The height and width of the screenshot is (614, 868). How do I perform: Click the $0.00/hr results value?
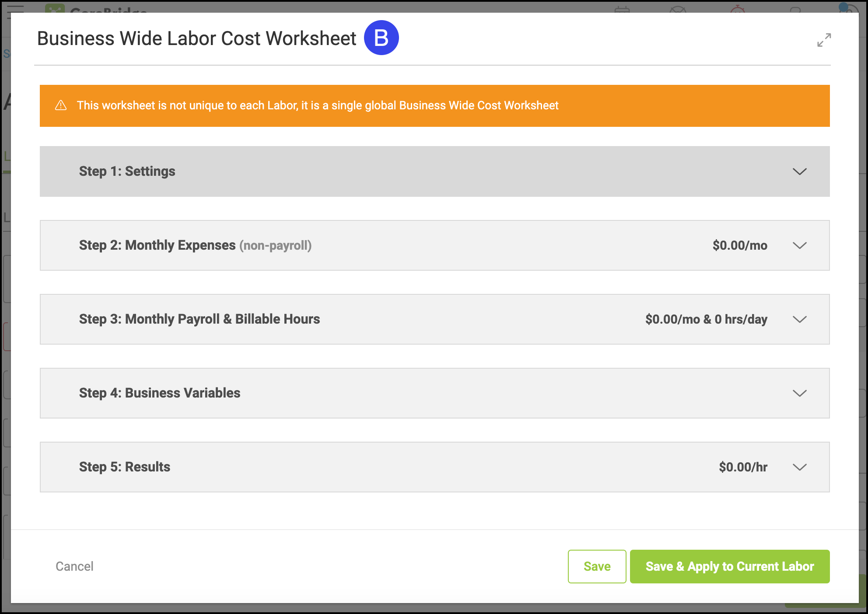click(743, 467)
